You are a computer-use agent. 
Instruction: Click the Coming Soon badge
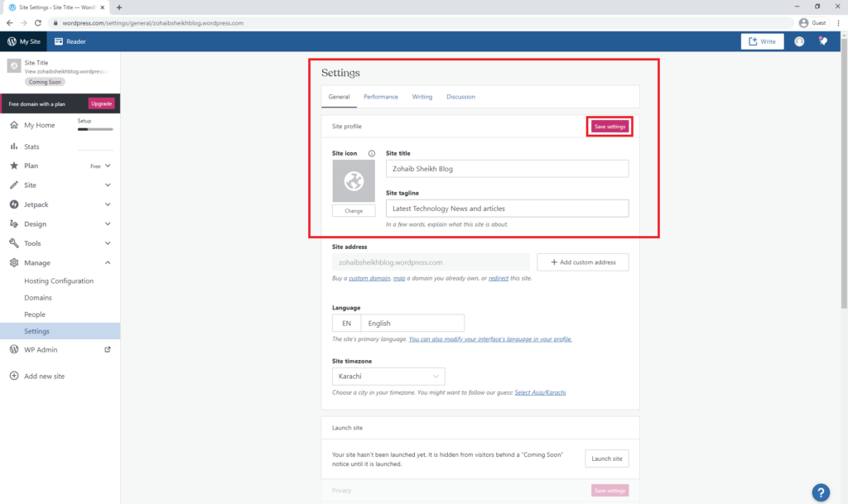[x=45, y=82]
